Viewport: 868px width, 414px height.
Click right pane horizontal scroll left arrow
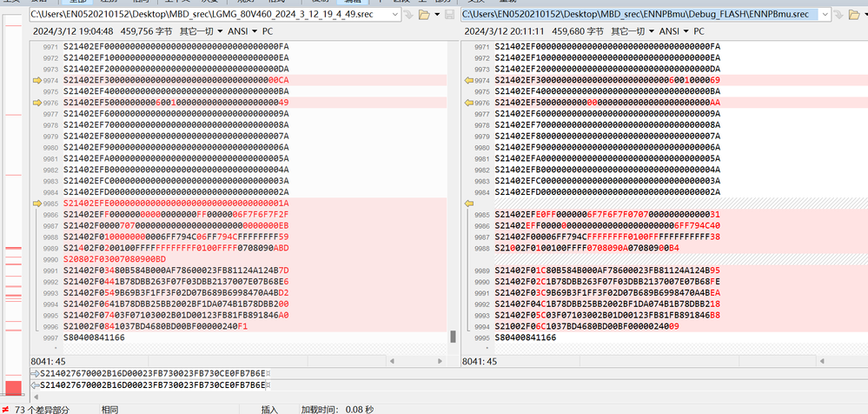[x=824, y=361]
